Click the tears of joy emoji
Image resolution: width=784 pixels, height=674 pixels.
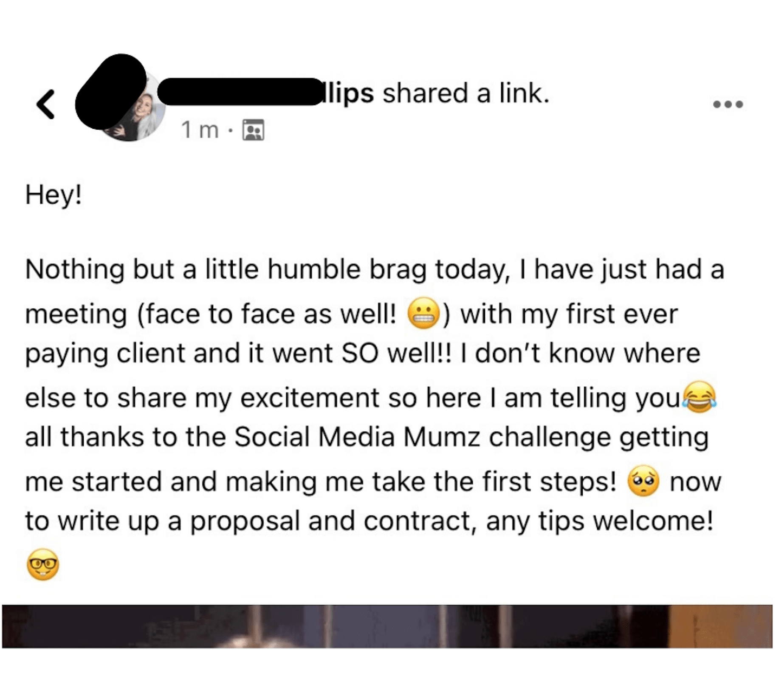[x=699, y=397]
